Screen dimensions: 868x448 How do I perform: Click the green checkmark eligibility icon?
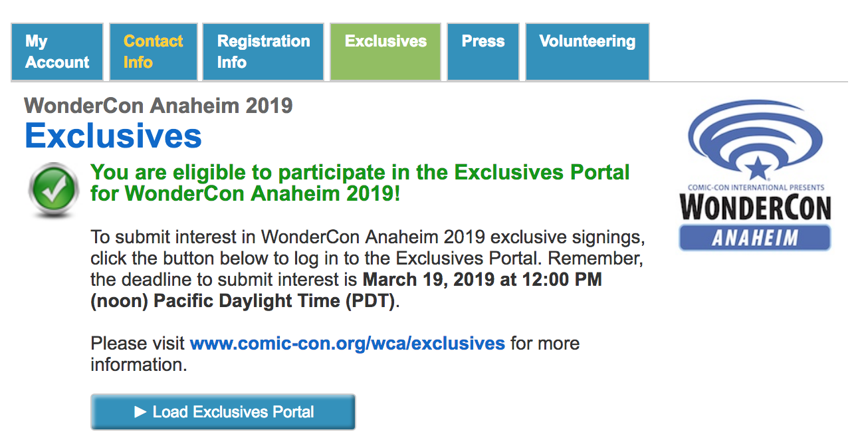[x=54, y=191]
